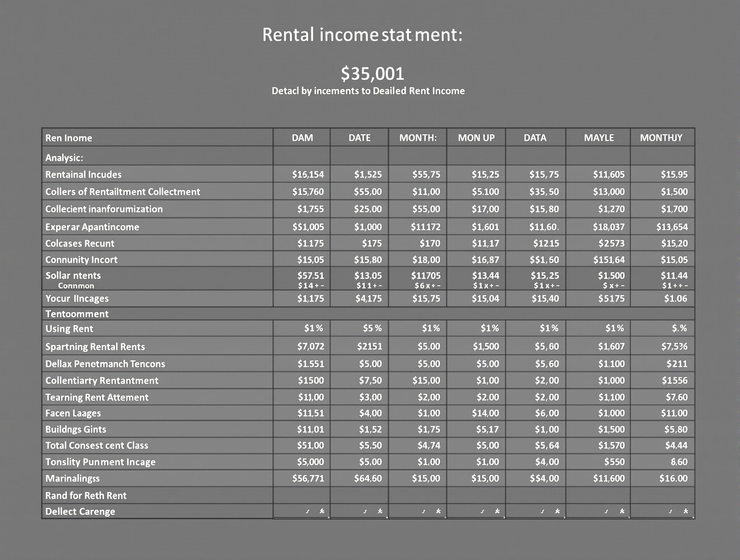Click the right glyph icon in the DAM Dellect Carenge cell
Image resolution: width=740 pixels, height=560 pixels.
322,511
